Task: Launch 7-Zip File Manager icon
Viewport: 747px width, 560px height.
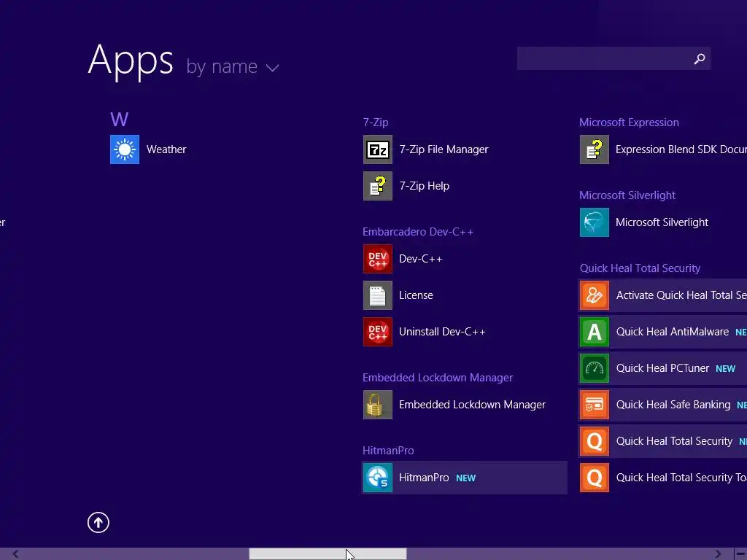Action: (x=377, y=149)
